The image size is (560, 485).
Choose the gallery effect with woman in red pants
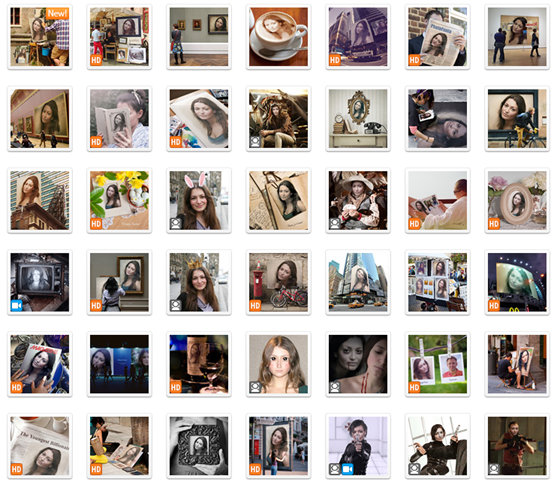pos(199,37)
